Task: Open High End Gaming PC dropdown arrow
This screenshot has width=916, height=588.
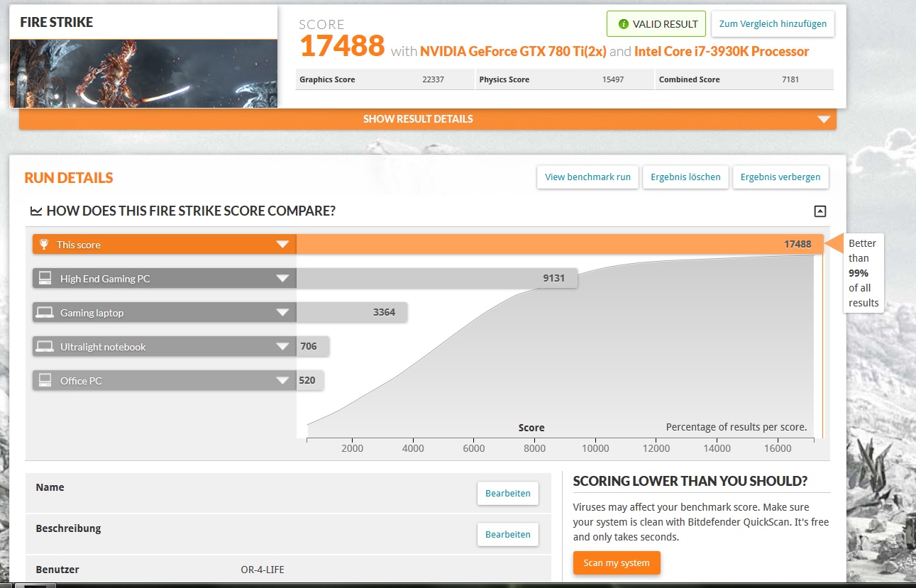Action: [283, 279]
